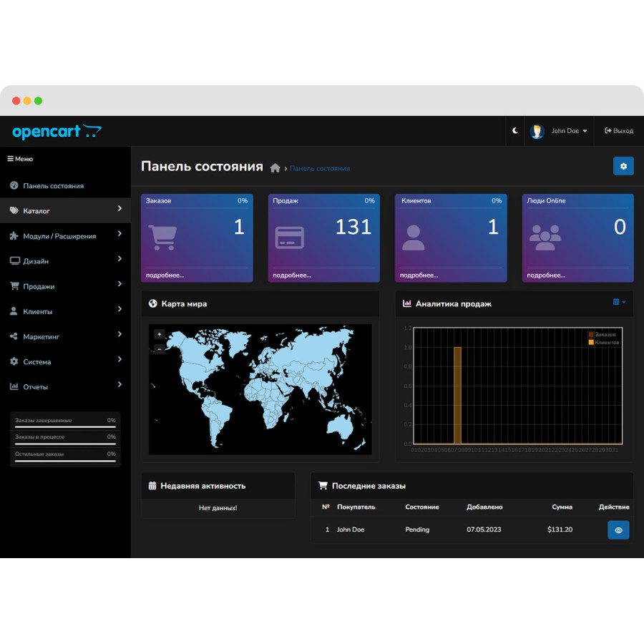This screenshot has height=644, width=644.
Task: Click the Заказов legend color swatch
Action: [591, 334]
